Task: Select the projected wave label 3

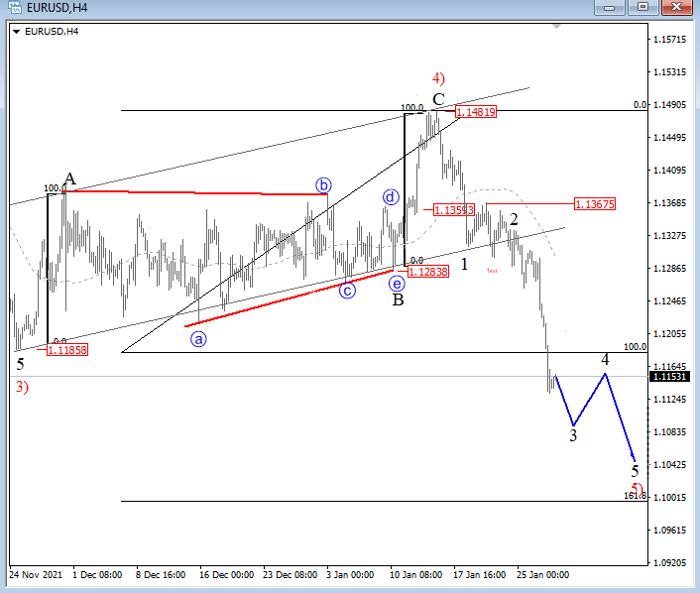Action: point(573,435)
